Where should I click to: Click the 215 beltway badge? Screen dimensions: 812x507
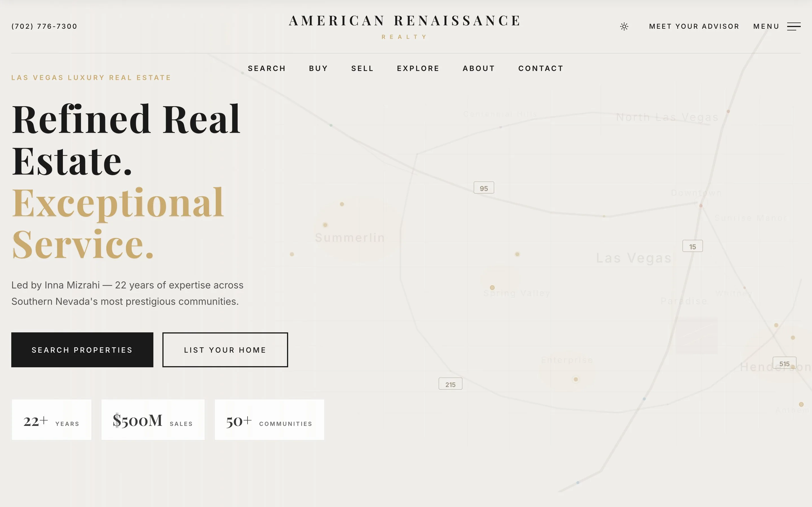[450, 384]
